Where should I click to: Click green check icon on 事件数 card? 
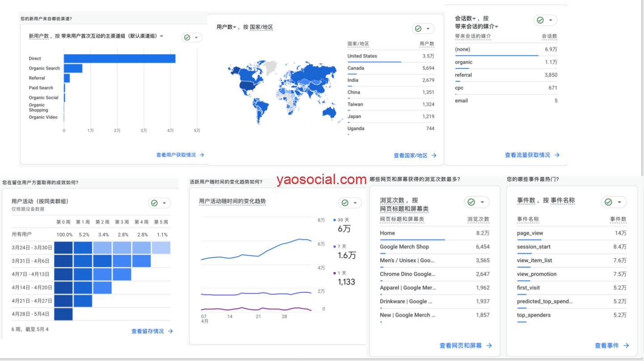(608, 202)
